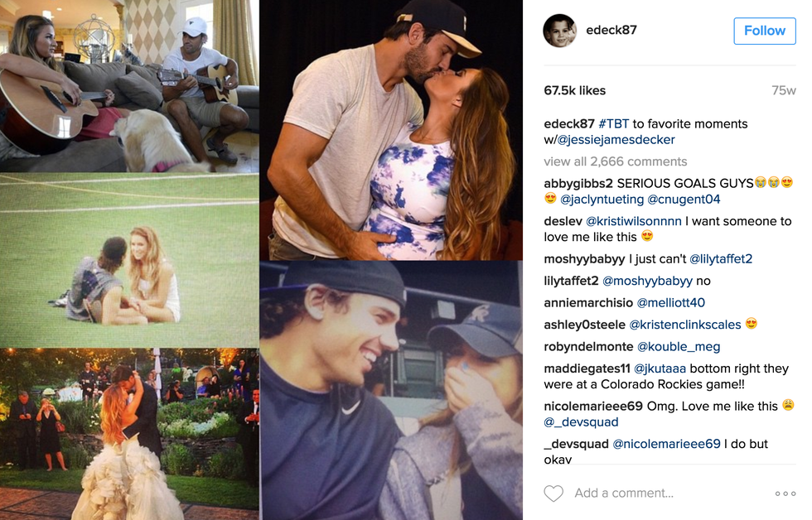Click the heart like icon
812x520 pixels.
553,494
